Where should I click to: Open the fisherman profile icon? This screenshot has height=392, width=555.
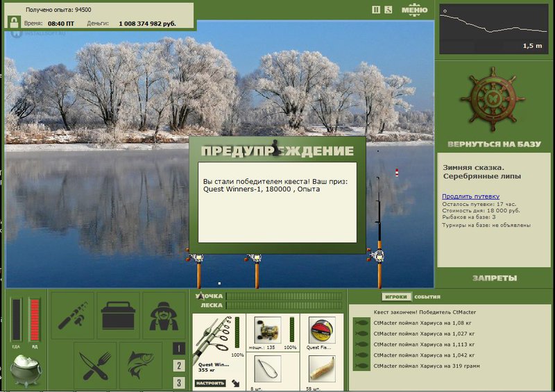coord(164,315)
